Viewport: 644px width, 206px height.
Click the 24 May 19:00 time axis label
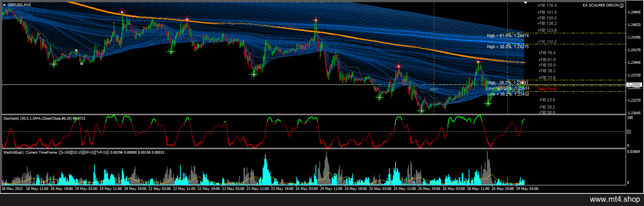tap(356, 189)
